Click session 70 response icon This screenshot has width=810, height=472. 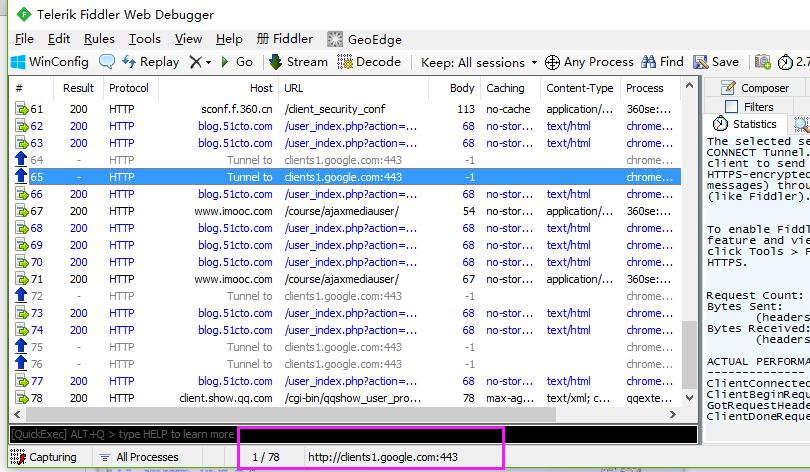pos(22,262)
